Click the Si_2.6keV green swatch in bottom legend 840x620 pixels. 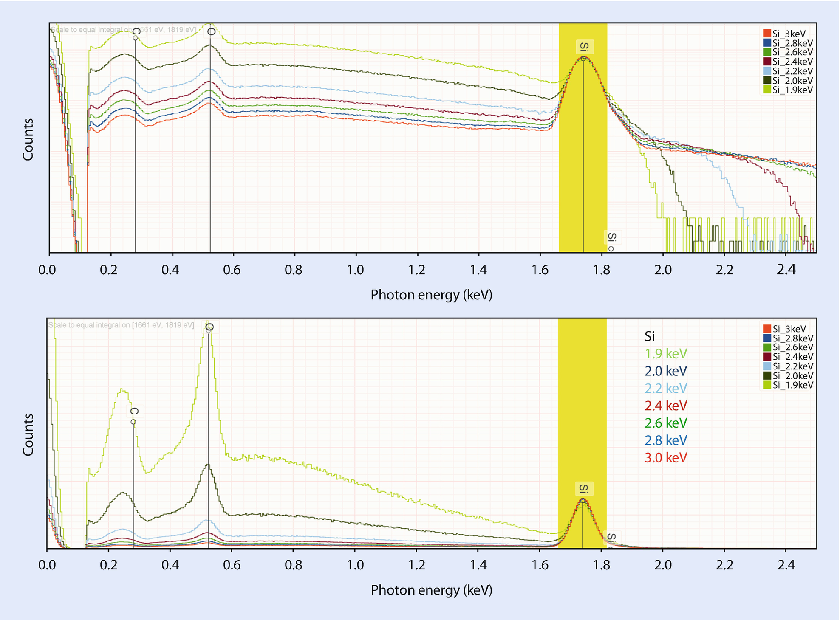(767, 347)
